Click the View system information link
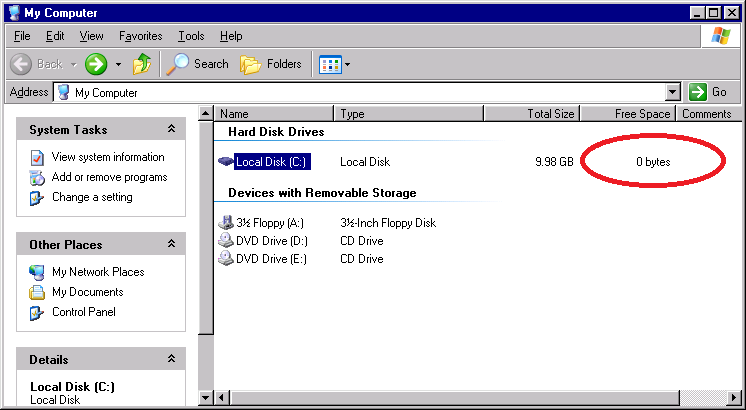The height and width of the screenshot is (410, 746). coord(108,157)
